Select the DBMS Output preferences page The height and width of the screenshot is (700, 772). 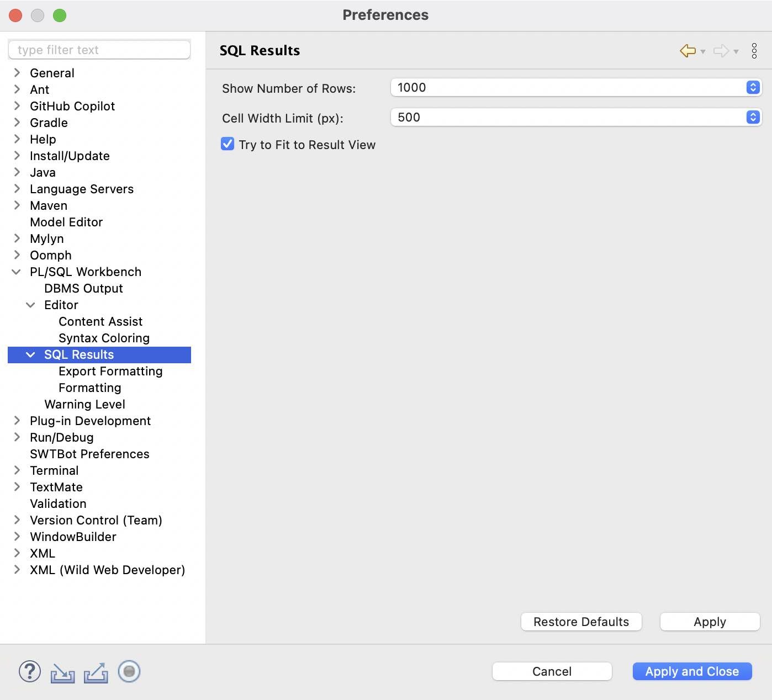coord(84,288)
